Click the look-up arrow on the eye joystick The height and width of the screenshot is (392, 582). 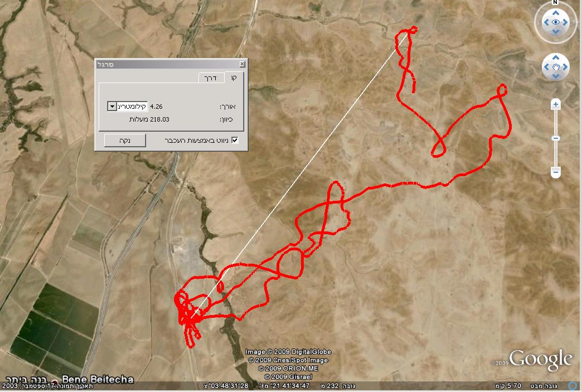(x=556, y=13)
